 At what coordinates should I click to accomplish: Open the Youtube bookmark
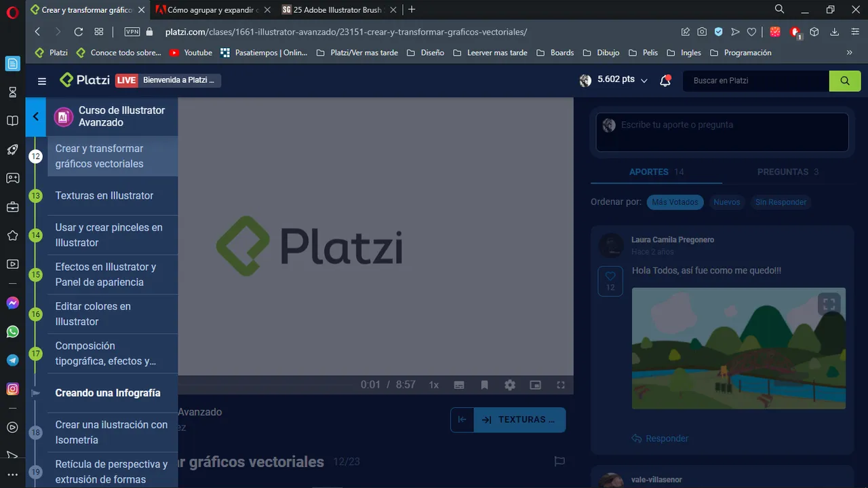click(x=191, y=52)
